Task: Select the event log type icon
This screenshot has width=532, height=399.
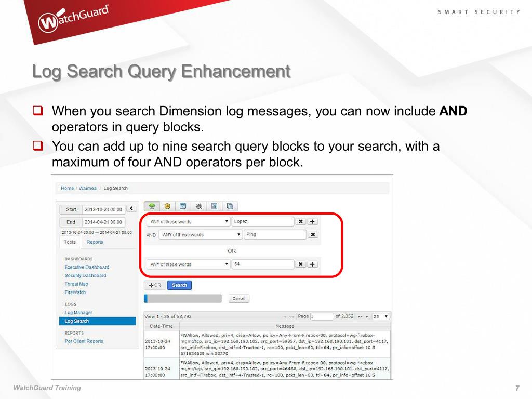Action: (183, 206)
